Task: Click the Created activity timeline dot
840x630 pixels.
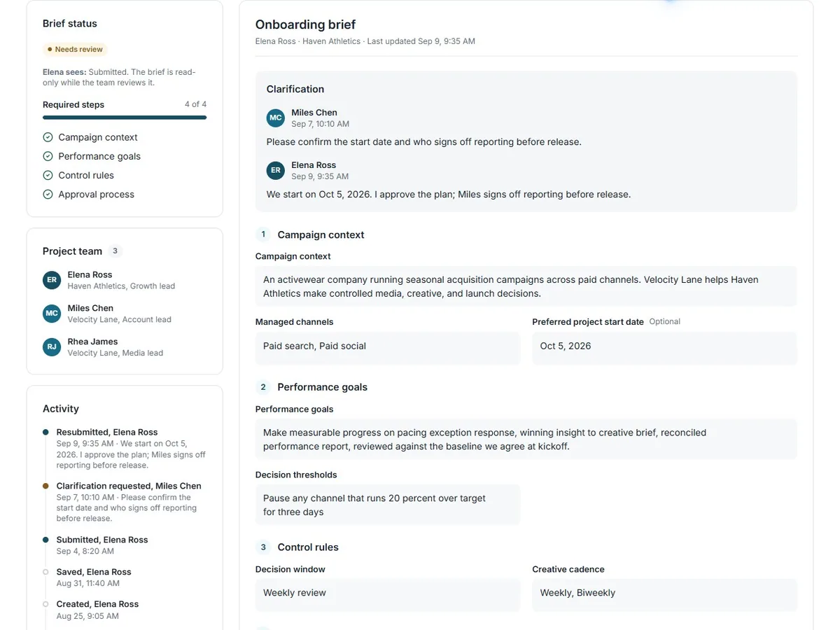Action: click(45, 604)
